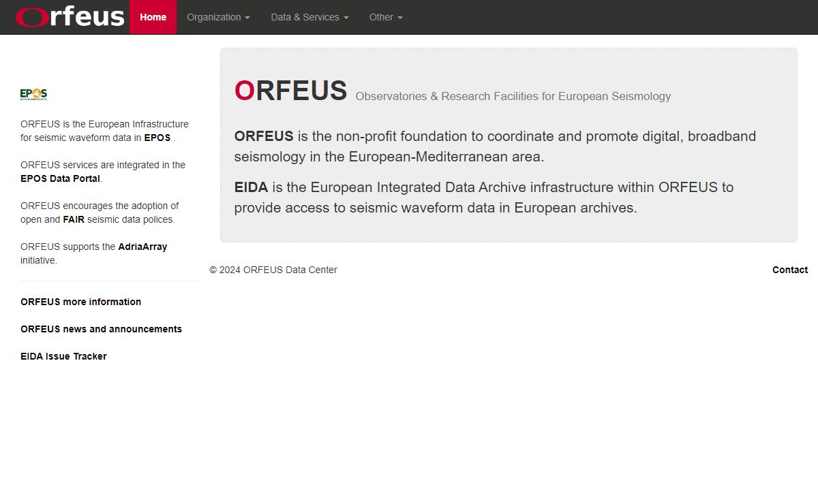The width and height of the screenshot is (818, 504).
Task: Open ORFEUS more information
Action: coord(80,302)
